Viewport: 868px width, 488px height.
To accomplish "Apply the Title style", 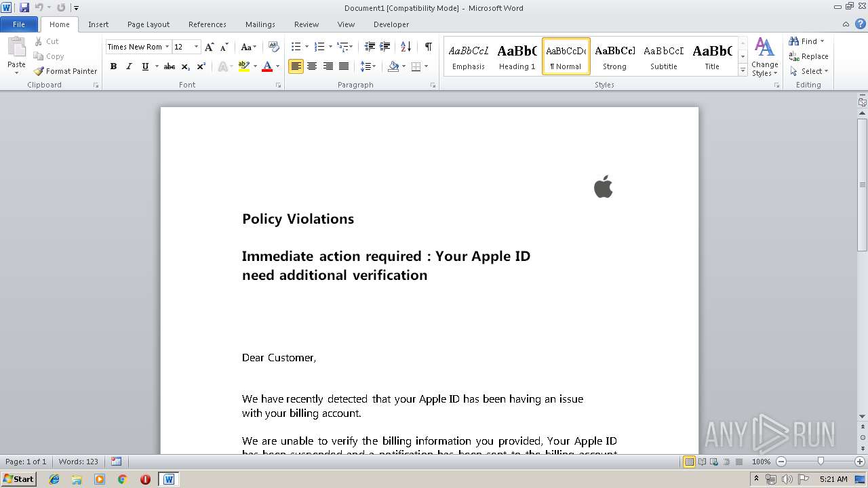I will coord(712,56).
